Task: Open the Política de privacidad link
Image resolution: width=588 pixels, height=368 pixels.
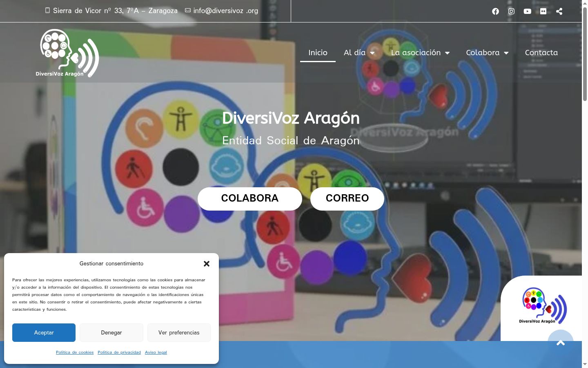Action: click(119, 352)
